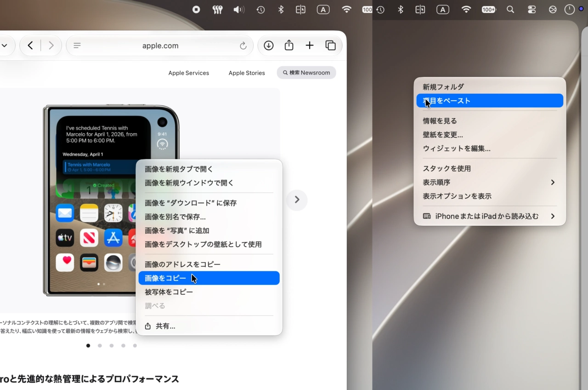Expand iPhoneまたはiPadから読み込む submenu
This screenshot has width=588, height=390.
coord(490,216)
